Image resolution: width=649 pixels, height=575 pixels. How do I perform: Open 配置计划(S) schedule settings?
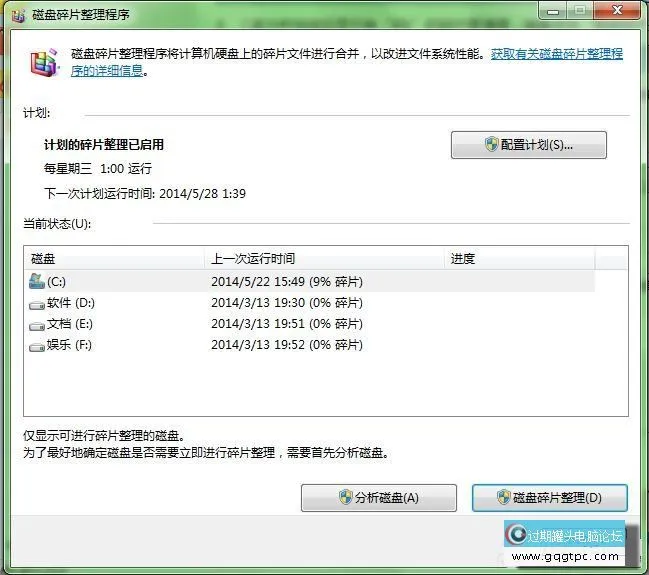click(x=528, y=145)
